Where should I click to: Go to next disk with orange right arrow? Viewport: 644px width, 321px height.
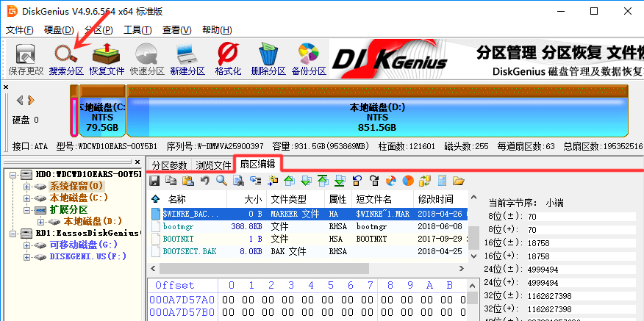point(31,100)
